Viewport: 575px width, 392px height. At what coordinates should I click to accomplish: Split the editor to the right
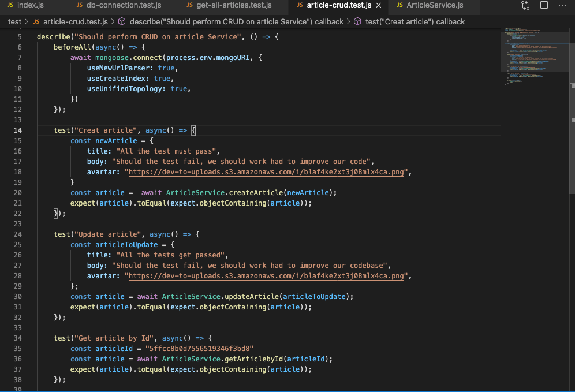[x=544, y=5]
